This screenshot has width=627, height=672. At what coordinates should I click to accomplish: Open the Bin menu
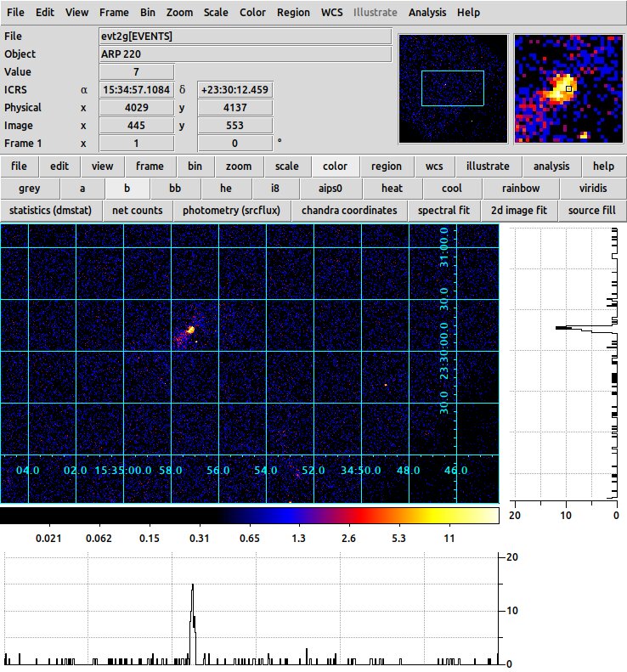pos(148,13)
